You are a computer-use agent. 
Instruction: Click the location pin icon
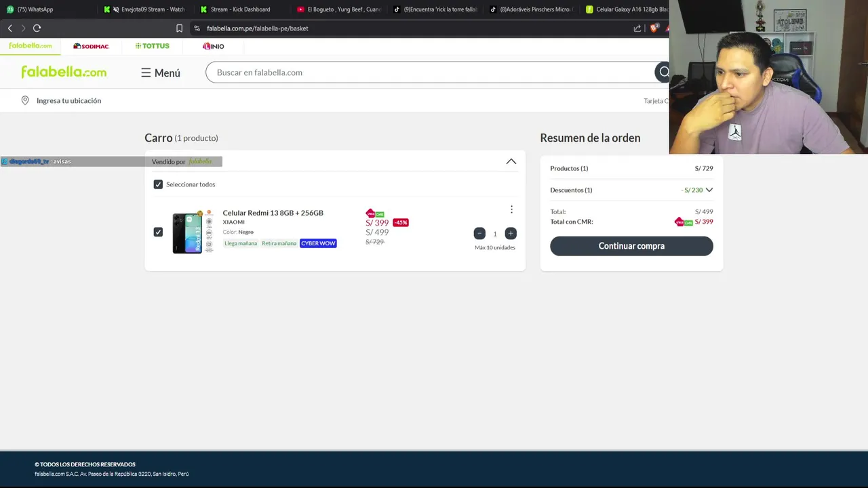coord(25,100)
